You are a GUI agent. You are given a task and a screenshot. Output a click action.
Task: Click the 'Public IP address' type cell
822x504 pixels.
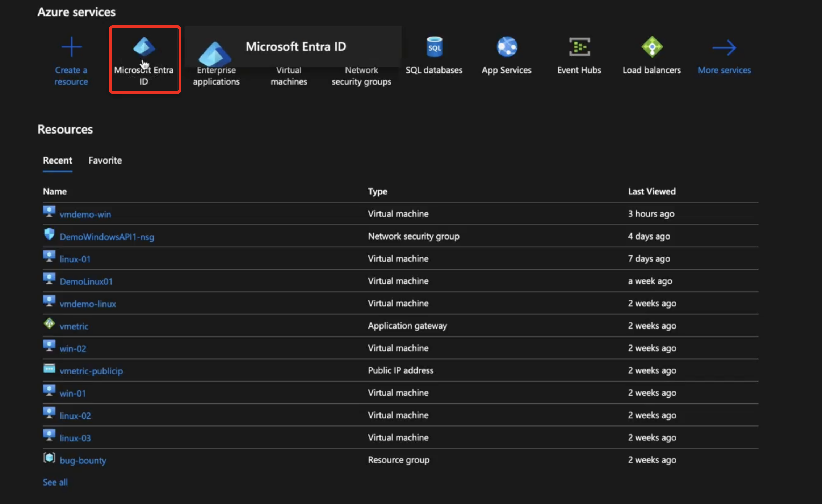pyautogui.click(x=400, y=370)
